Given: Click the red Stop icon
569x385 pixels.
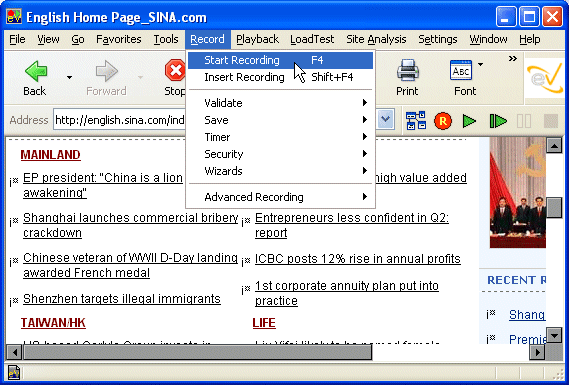Looking at the screenshot, I should [176, 70].
